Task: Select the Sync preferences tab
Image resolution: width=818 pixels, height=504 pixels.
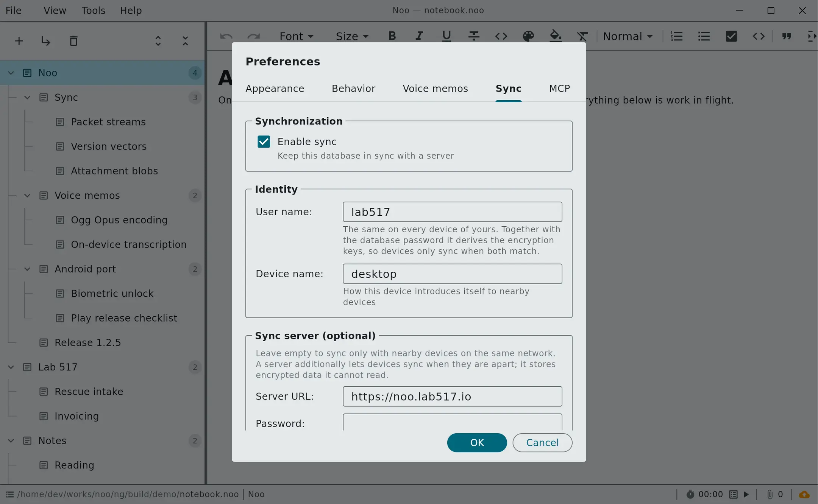Action: [x=508, y=89]
